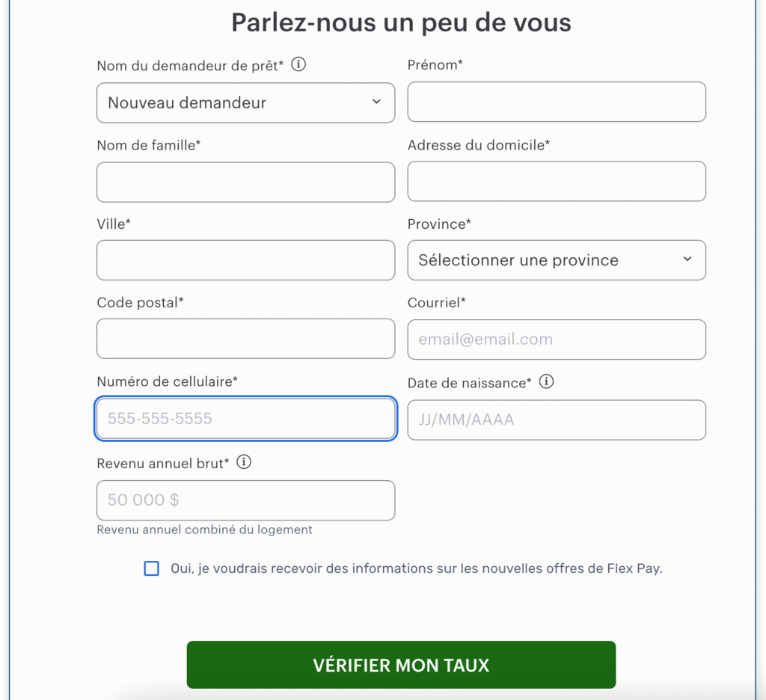The width and height of the screenshot is (766, 700).
Task: Click the 'Province*' field label
Action: click(x=439, y=224)
